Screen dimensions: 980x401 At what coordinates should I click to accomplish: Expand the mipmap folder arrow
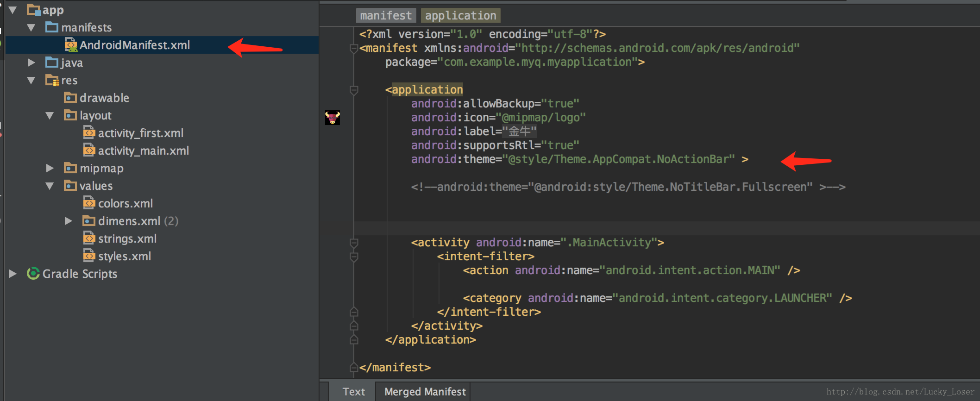tap(50, 168)
